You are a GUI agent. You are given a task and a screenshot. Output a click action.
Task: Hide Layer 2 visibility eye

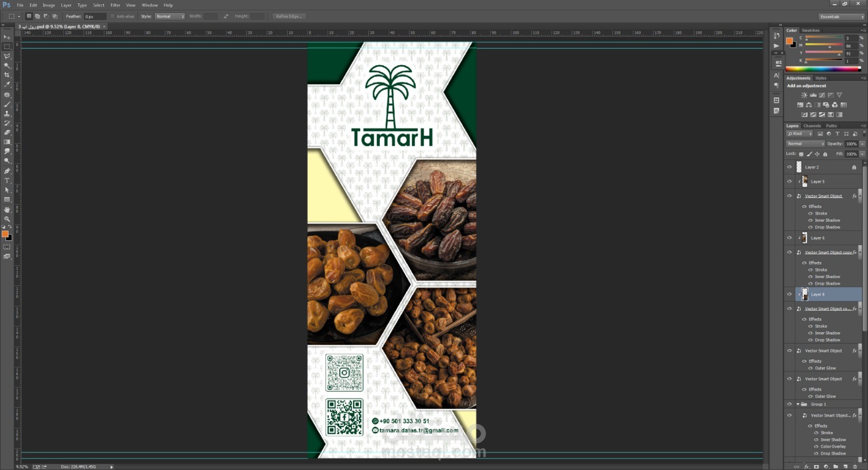coord(789,167)
